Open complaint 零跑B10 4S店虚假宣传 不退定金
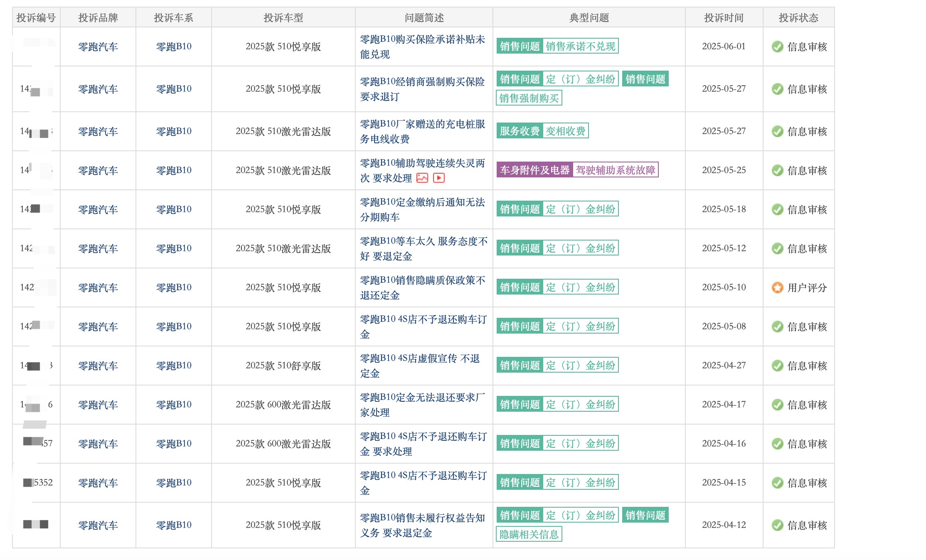 point(420,366)
